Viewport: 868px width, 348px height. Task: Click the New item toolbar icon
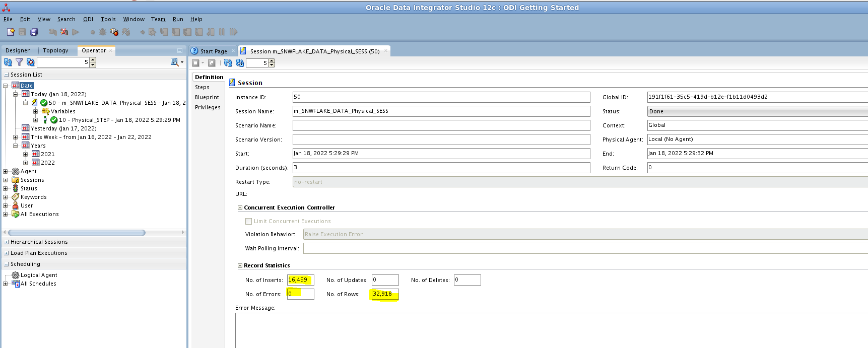point(10,32)
